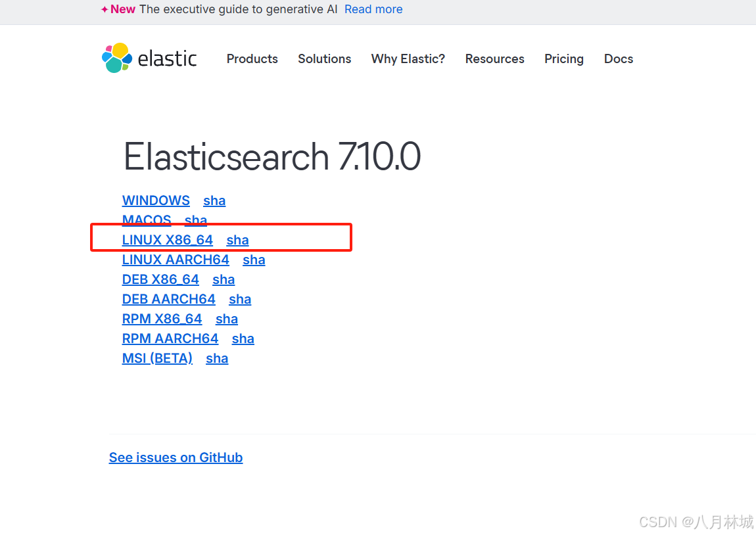Click the Elastic logo

coord(149,58)
